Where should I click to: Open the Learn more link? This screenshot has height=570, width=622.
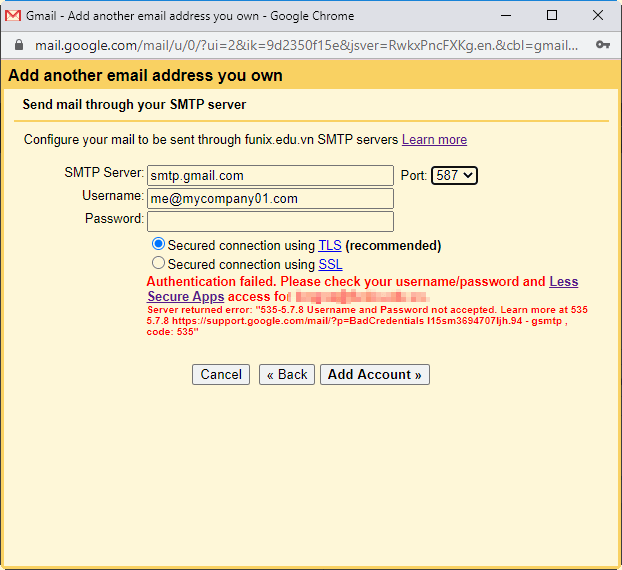tap(434, 140)
